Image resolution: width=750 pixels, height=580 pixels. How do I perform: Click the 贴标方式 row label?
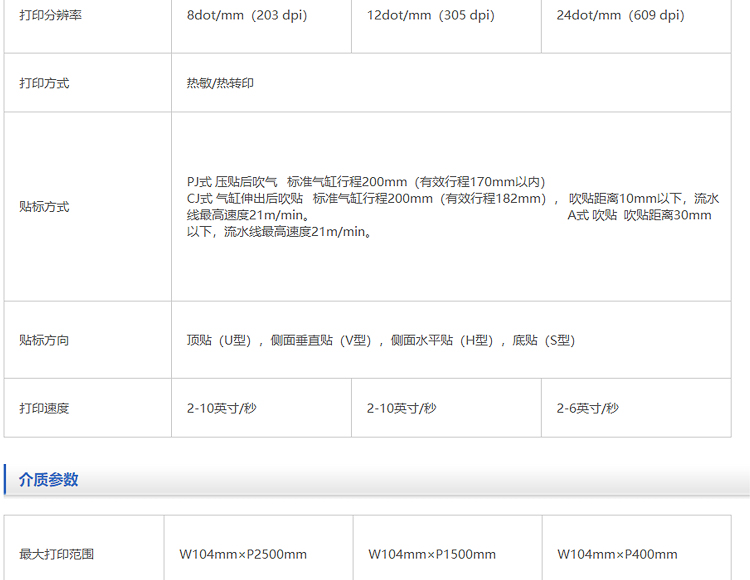pos(44,207)
